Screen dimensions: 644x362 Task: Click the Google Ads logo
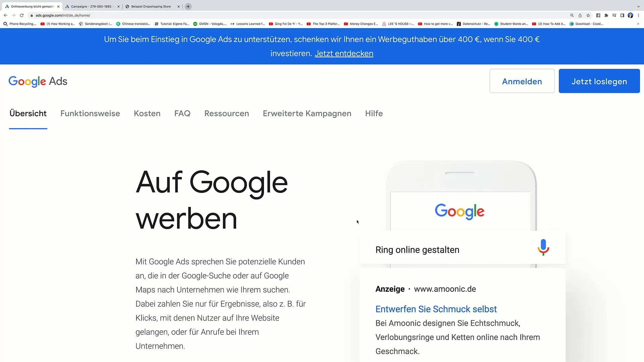(x=38, y=81)
